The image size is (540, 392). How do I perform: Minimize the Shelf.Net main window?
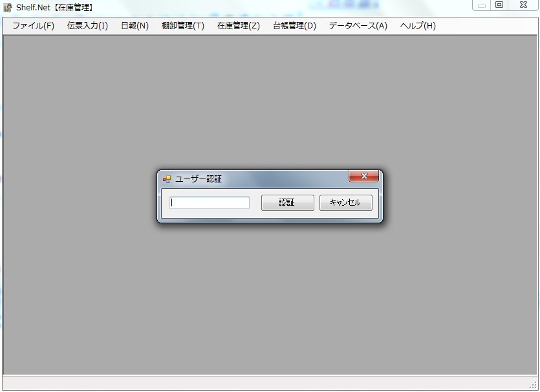tap(481, 5)
